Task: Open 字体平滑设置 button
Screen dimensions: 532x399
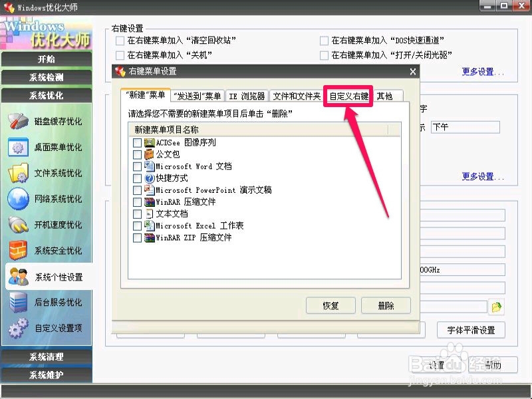Action: pos(471,330)
